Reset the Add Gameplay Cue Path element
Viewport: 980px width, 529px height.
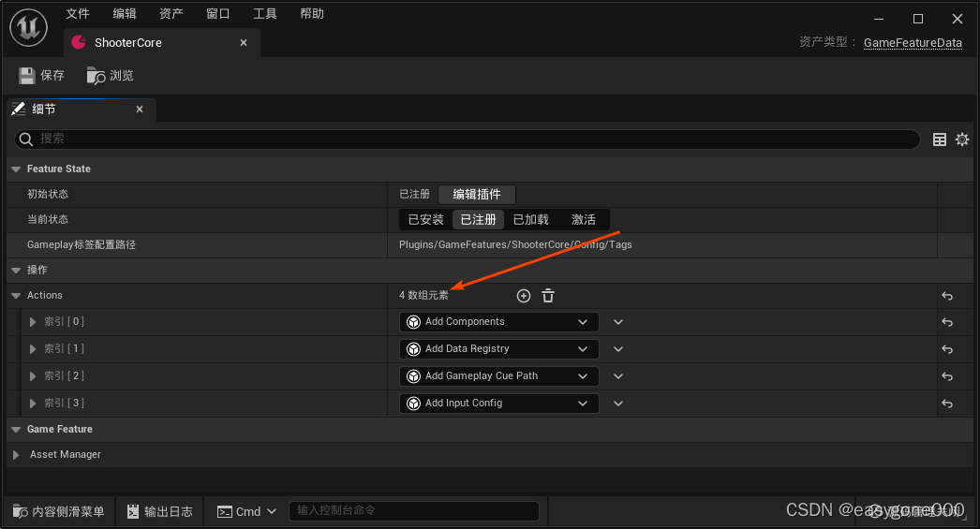(947, 376)
